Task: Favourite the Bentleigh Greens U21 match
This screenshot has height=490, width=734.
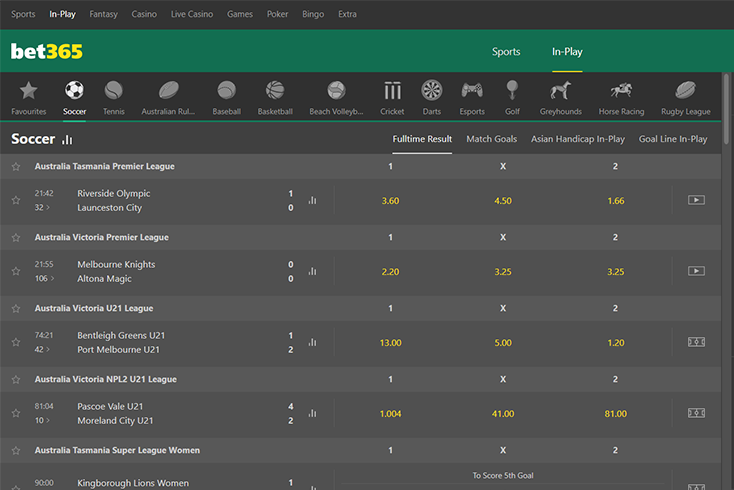Action: click(x=16, y=342)
